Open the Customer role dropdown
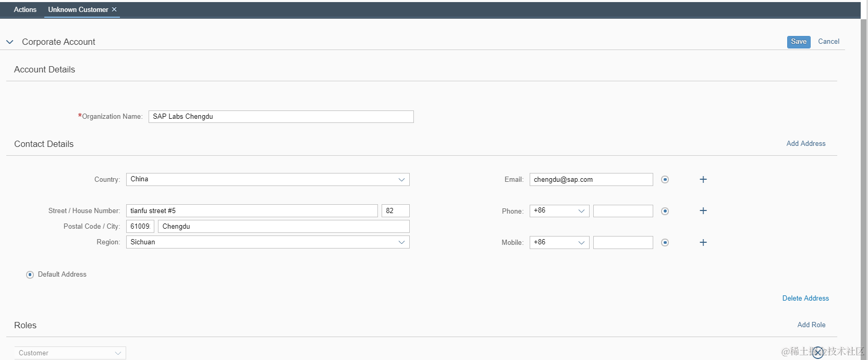The height and width of the screenshot is (360, 868). click(70, 353)
